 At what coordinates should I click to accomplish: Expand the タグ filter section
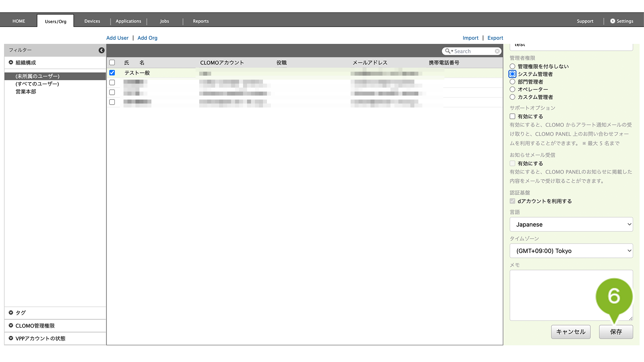pos(11,313)
